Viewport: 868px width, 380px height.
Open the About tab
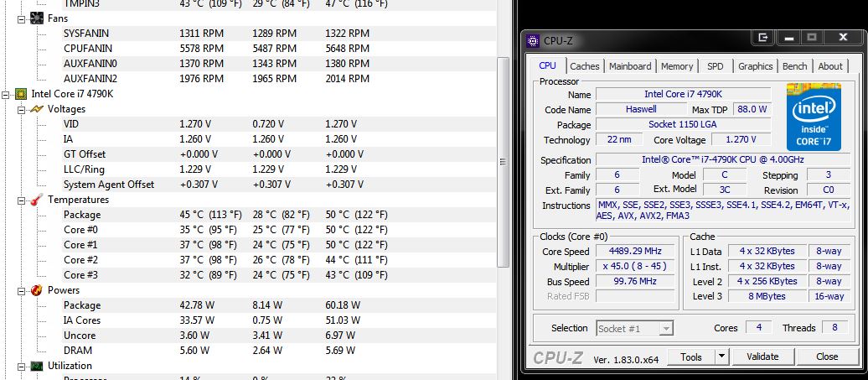pyautogui.click(x=830, y=66)
